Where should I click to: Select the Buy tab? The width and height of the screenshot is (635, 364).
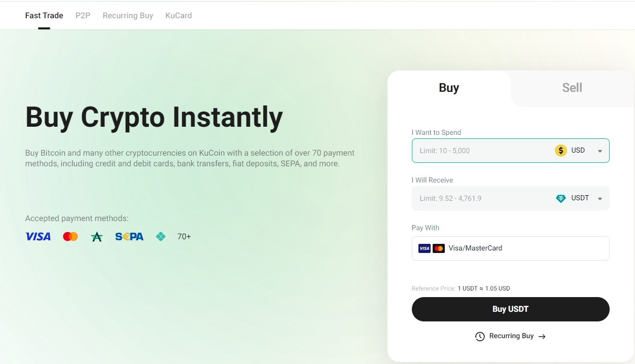(449, 88)
